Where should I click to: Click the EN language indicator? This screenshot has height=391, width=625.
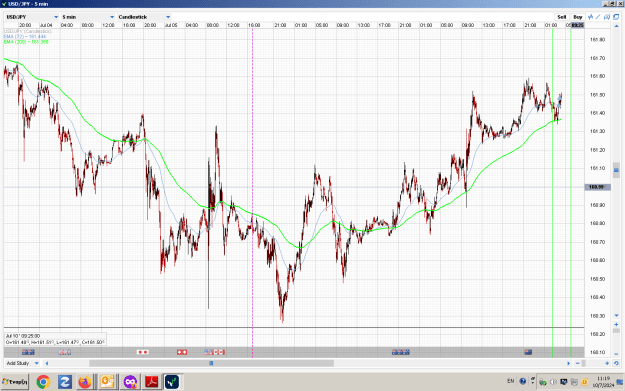511,381
